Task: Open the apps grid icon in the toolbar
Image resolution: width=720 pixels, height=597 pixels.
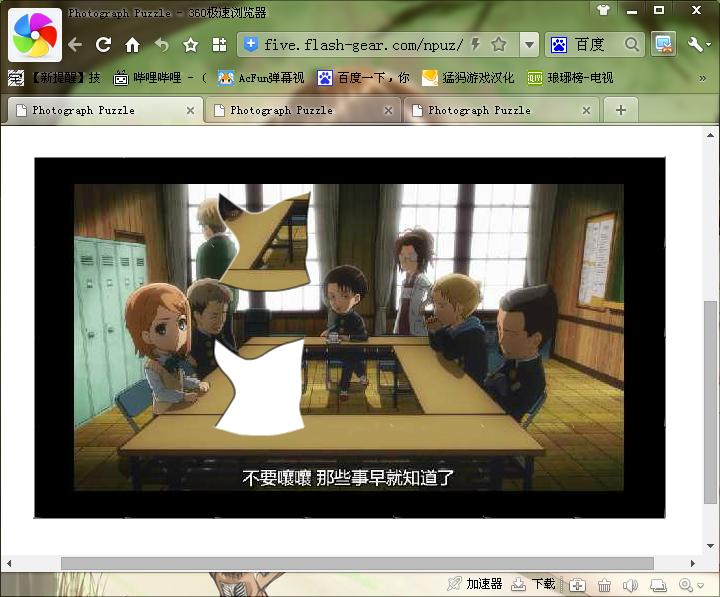Action: click(x=219, y=45)
